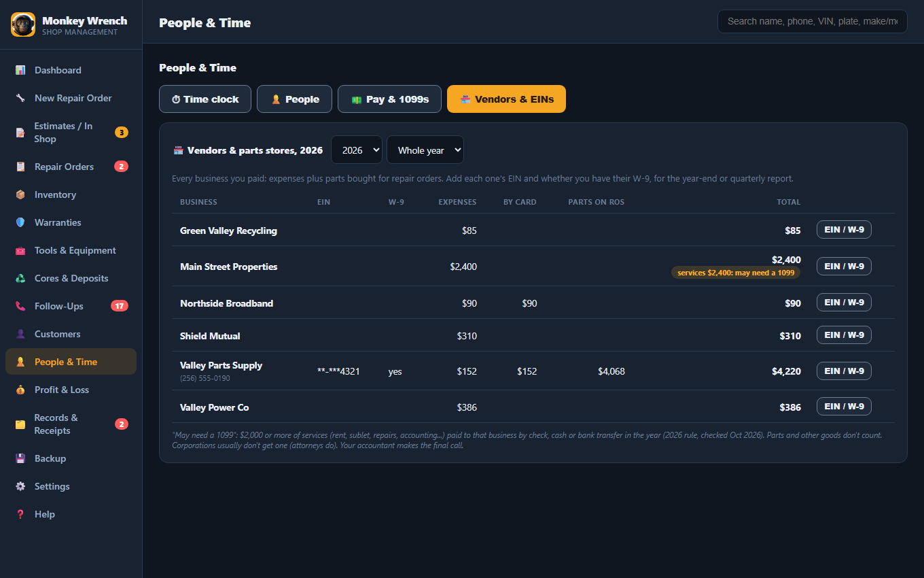Go to People & Time in sidebar
The height and width of the screenshot is (578, 924).
point(71,362)
